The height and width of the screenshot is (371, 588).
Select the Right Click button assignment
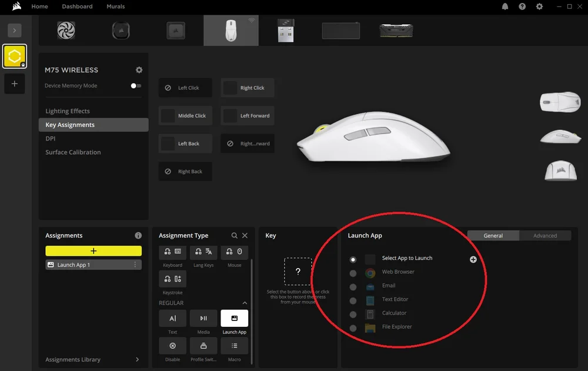coord(248,88)
